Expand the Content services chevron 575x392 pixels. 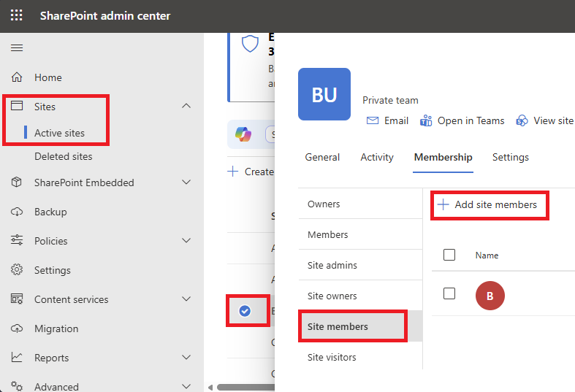[x=186, y=299]
